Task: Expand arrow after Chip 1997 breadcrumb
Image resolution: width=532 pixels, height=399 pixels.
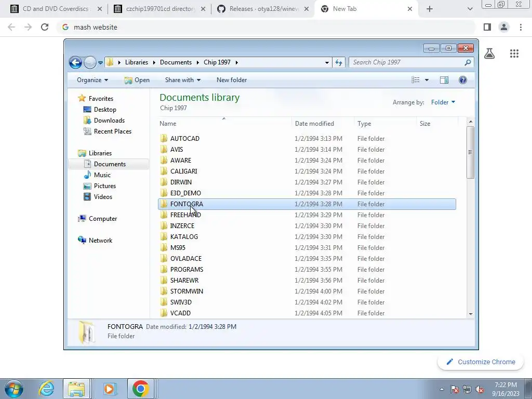Action: [x=236, y=62]
